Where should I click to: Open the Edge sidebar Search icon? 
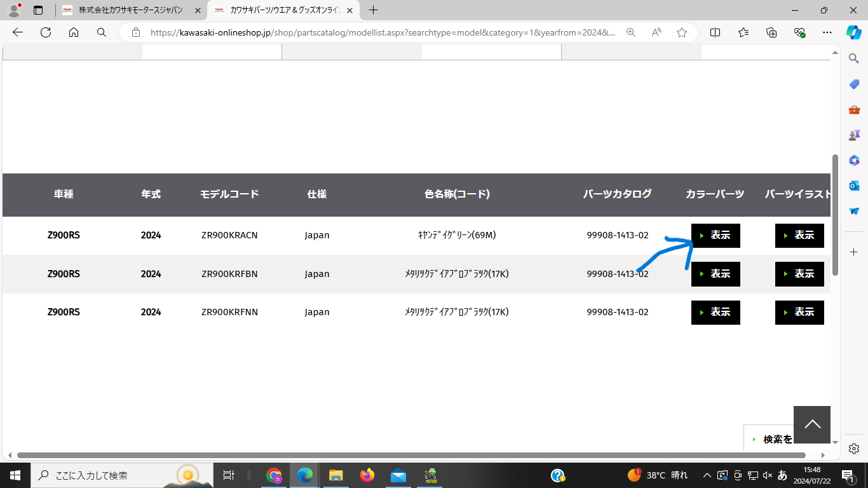[854, 58]
